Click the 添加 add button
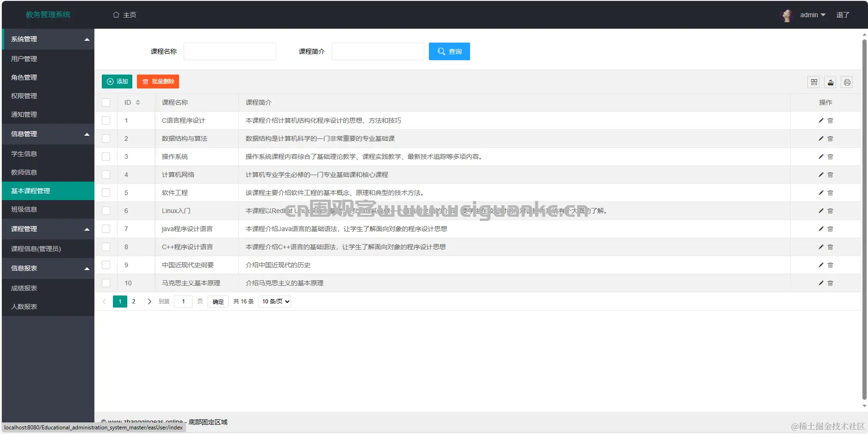 pyautogui.click(x=117, y=82)
